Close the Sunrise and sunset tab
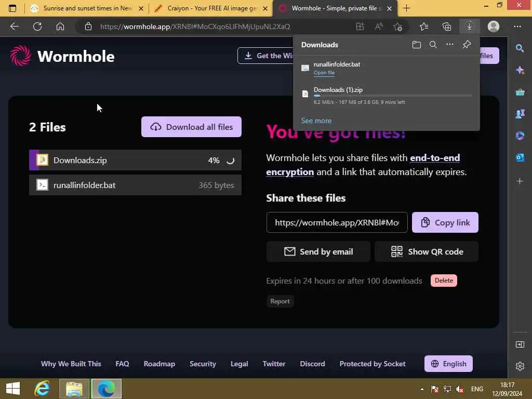The height and width of the screenshot is (399, 532). [141, 8]
